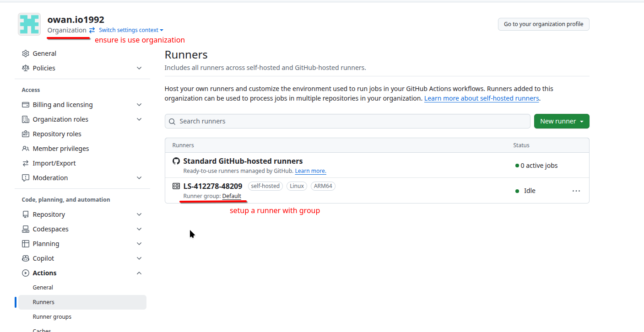The height and width of the screenshot is (332, 644).
Task: Open Runner groups under Actions
Action: (x=52, y=317)
